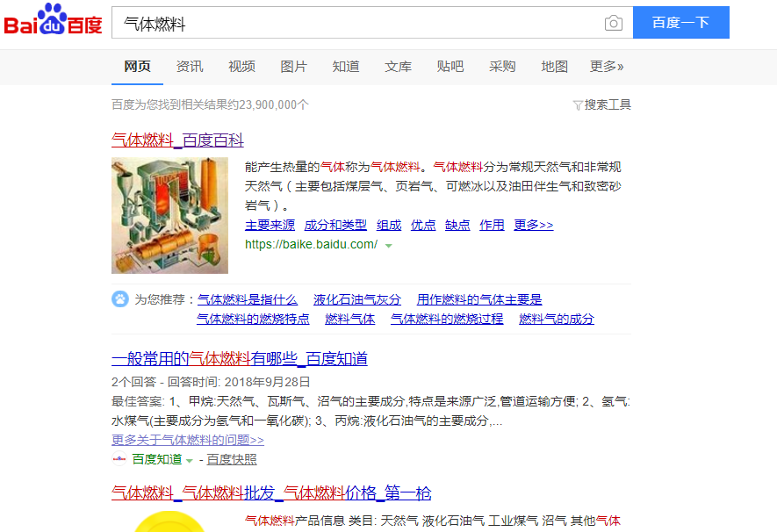The width and height of the screenshot is (777, 532).
Task: Click 更多关于气体燃料的问题>> link
Action: (188, 440)
